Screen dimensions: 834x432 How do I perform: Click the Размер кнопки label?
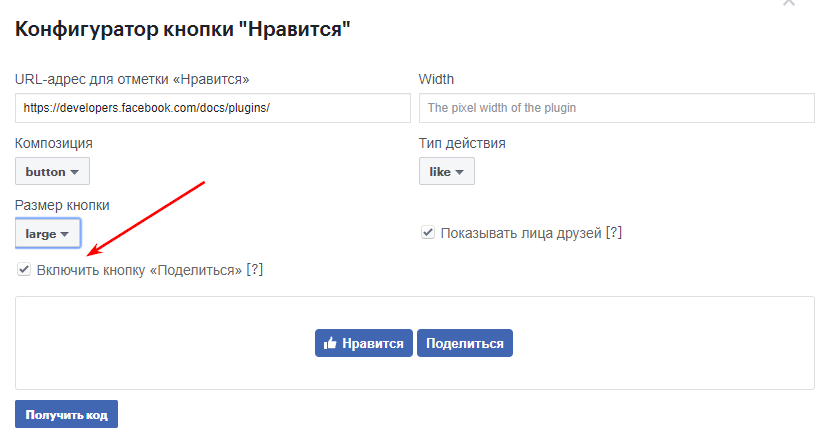(62, 205)
